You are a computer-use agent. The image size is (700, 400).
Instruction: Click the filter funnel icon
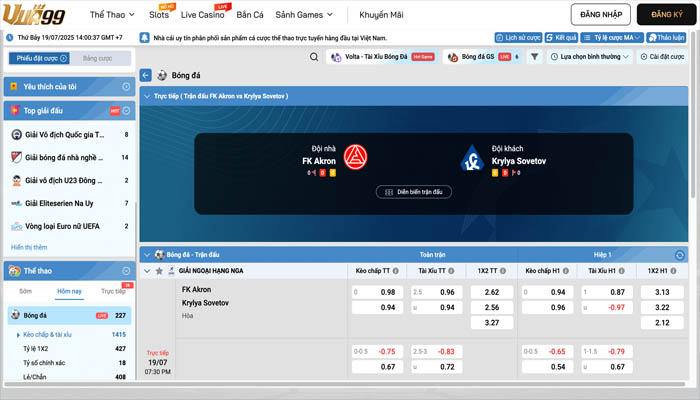click(x=535, y=57)
